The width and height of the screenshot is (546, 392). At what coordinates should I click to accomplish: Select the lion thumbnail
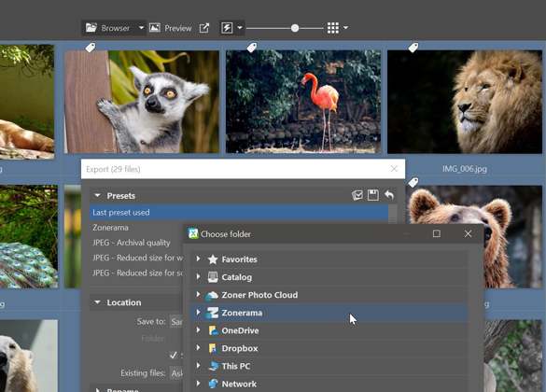[465, 102]
